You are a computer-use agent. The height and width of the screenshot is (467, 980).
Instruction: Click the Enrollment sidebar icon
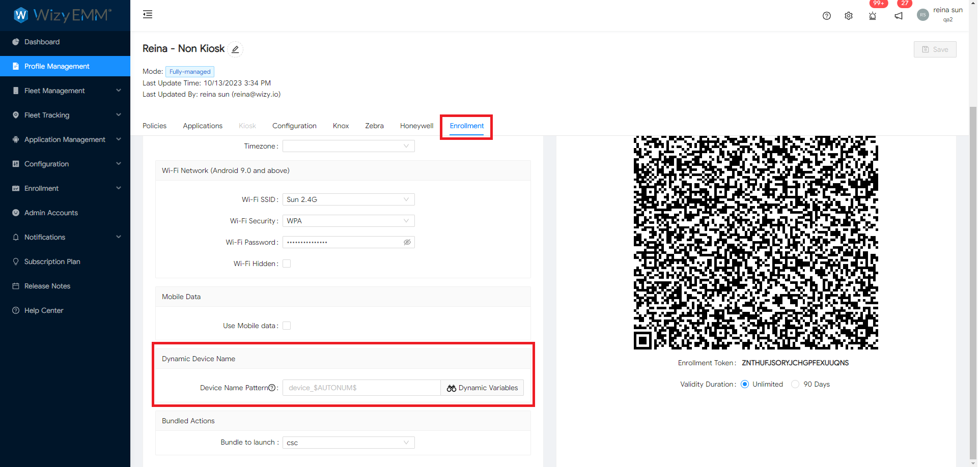pos(16,188)
